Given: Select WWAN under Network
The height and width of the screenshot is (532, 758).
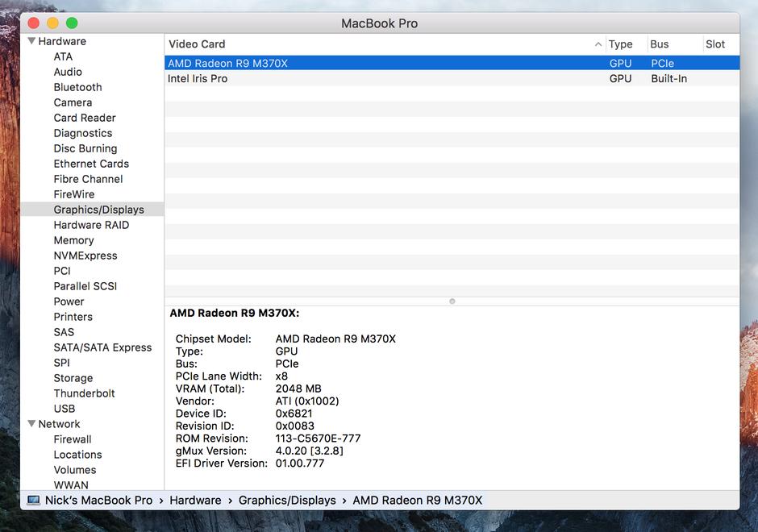Looking at the screenshot, I should (71, 484).
